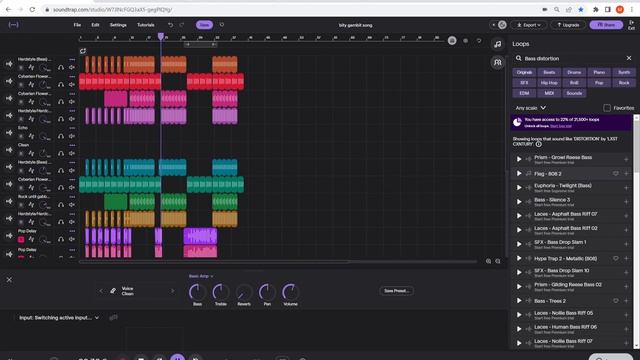The image size is (640, 360).
Task: Reload the browser page
Action: point(32,9)
